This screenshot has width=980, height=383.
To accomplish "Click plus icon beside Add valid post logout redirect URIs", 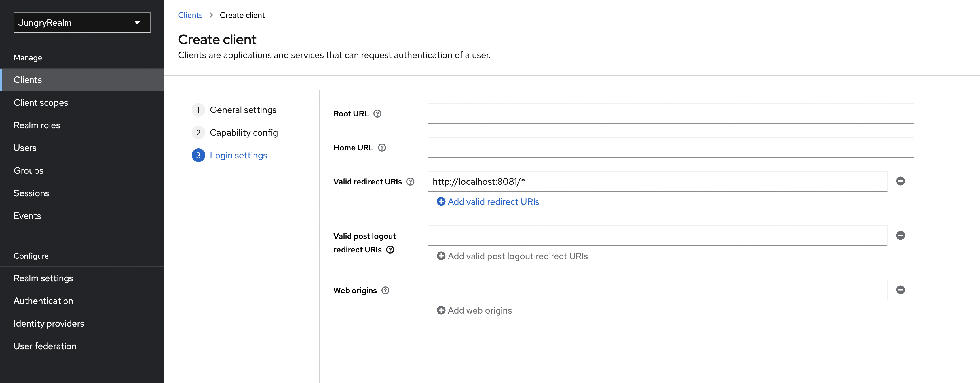I will click(441, 256).
